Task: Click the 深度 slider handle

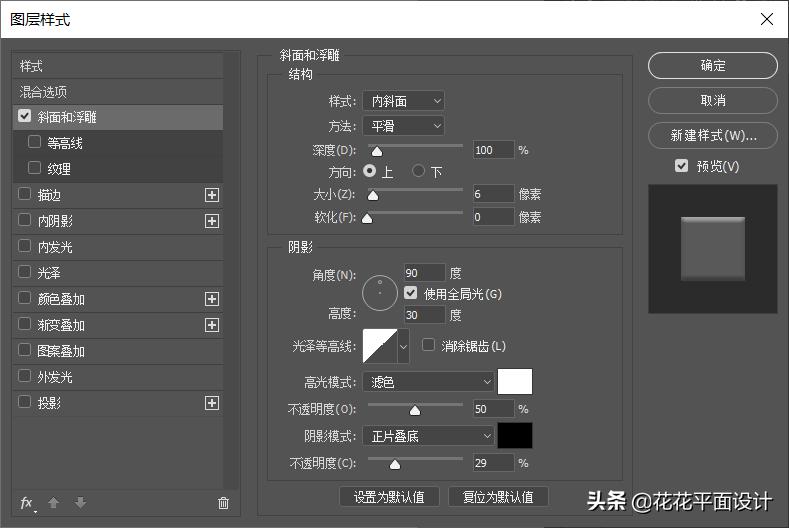Action: [376, 152]
